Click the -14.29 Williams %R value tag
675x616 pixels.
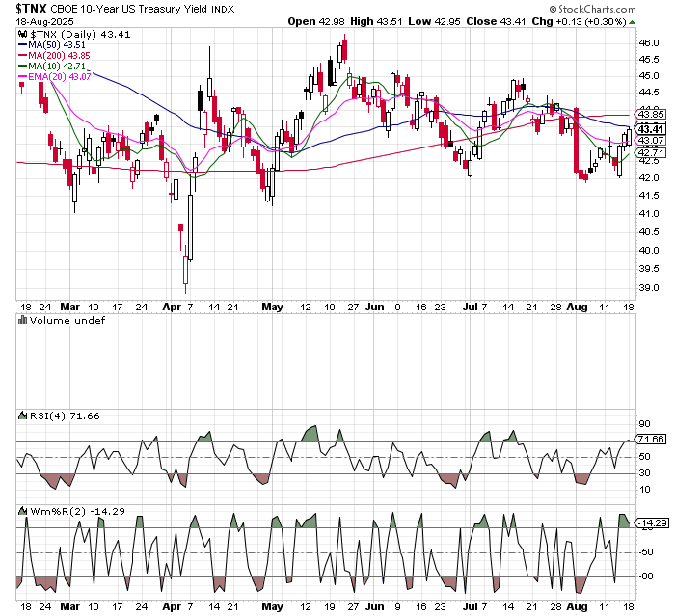click(653, 523)
